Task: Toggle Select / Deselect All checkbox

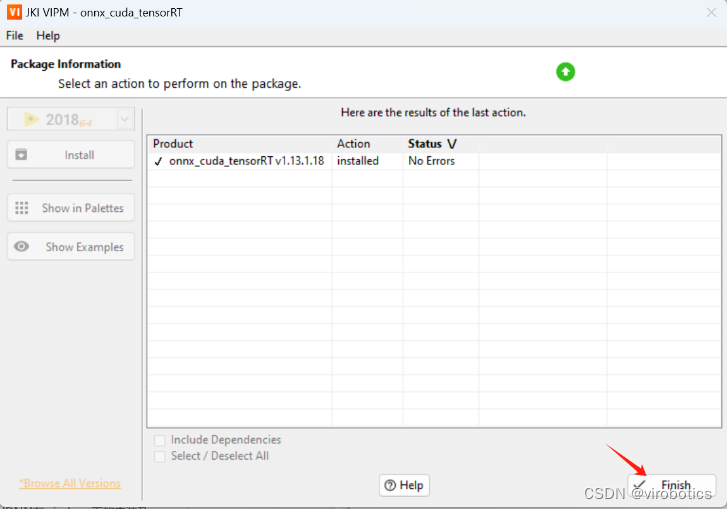Action: point(159,456)
